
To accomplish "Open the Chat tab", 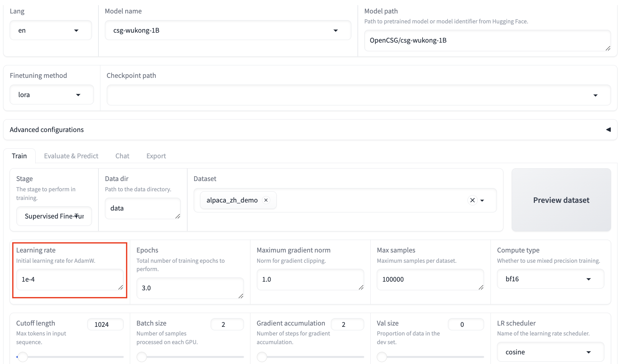I will 122,156.
